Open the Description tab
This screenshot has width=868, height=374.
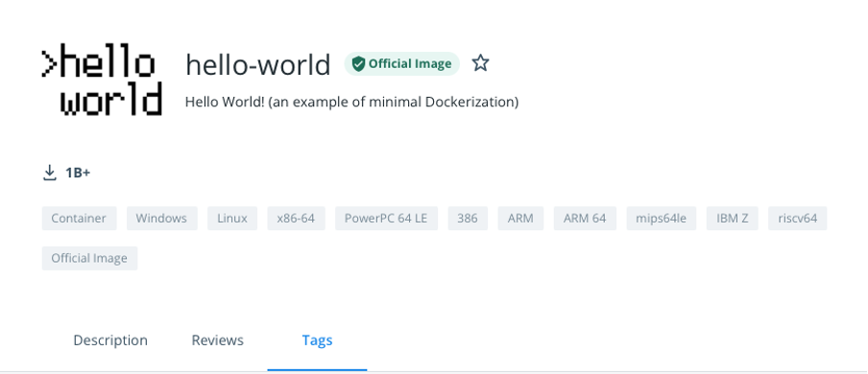click(x=110, y=339)
